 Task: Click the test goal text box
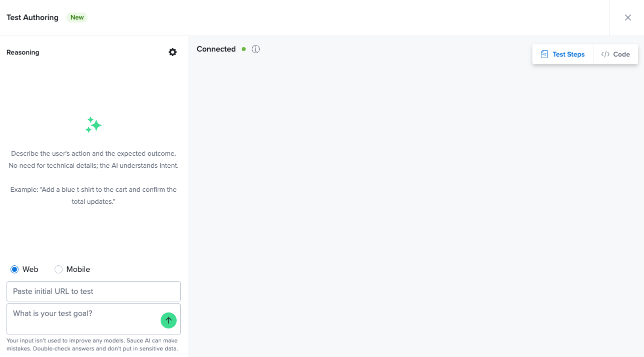(83, 318)
